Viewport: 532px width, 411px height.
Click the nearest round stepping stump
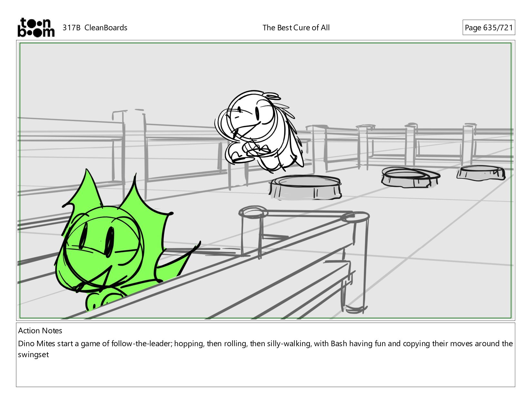coord(305,187)
